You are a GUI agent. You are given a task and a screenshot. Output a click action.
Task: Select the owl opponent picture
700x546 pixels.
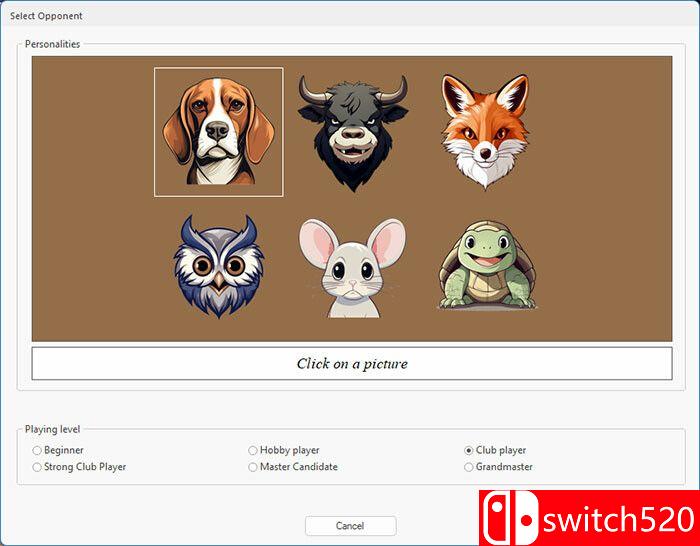[x=217, y=266]
